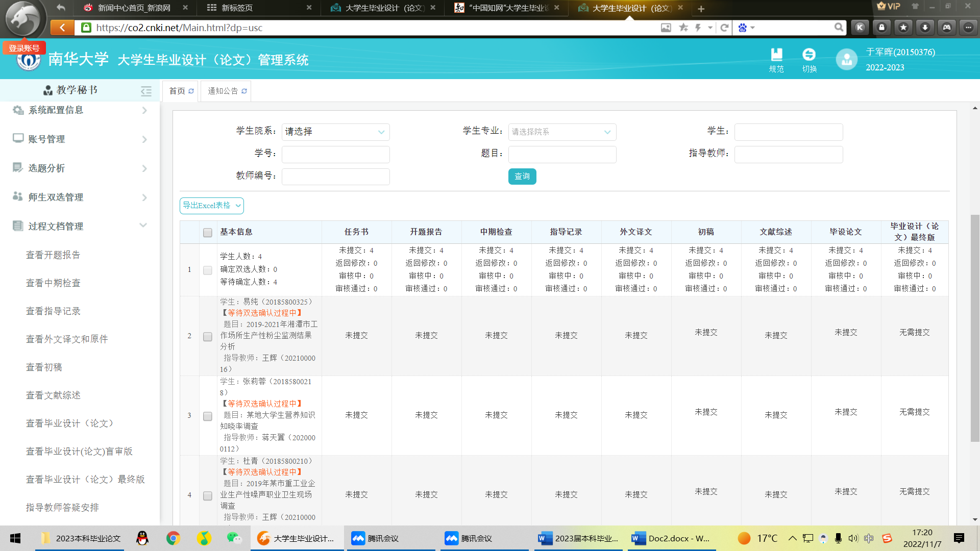Click the refresh icon on 首页 tab
This screenshot has width=980, height=551.
point(191,91)
